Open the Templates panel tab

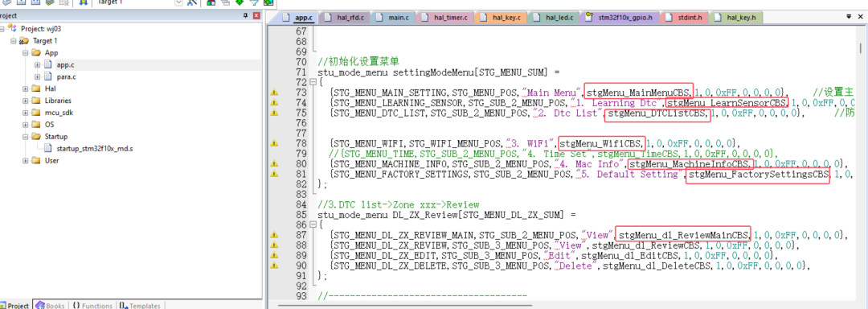click(140, 305)
